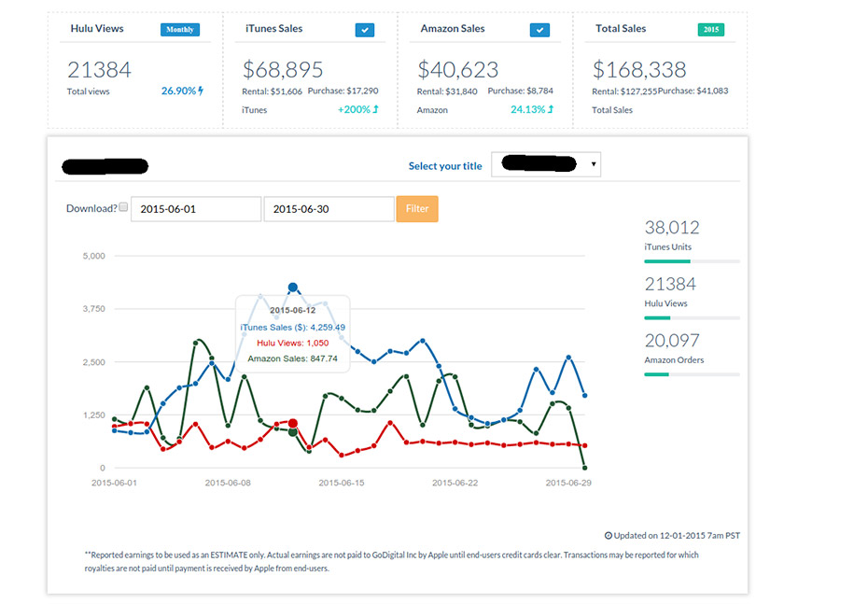The height and width of the screenshot is (604, 868).
Task: Click the Select your title label
Action: (x=445, y=166)
